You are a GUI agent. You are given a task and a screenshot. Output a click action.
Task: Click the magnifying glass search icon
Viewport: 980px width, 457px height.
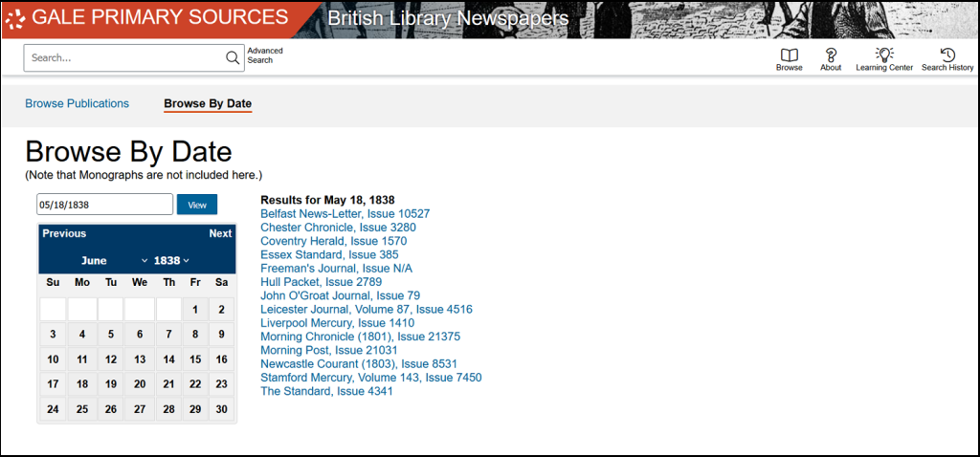233,57
